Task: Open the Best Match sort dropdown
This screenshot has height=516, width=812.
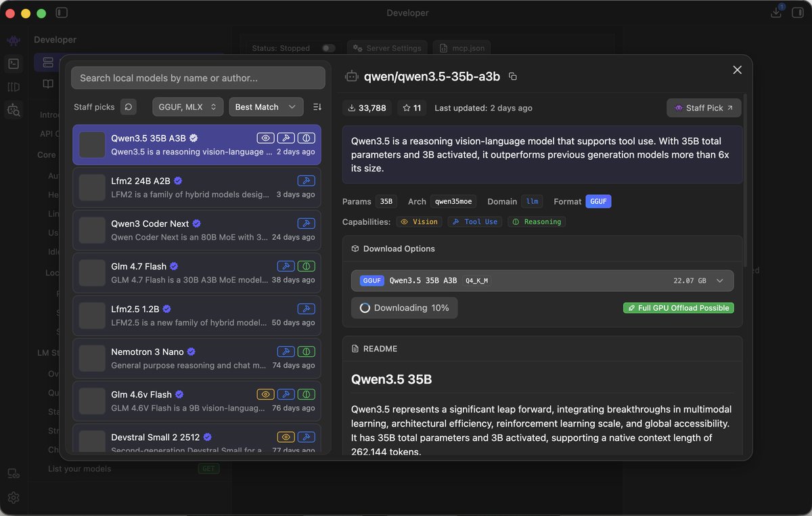Action: 266,107
